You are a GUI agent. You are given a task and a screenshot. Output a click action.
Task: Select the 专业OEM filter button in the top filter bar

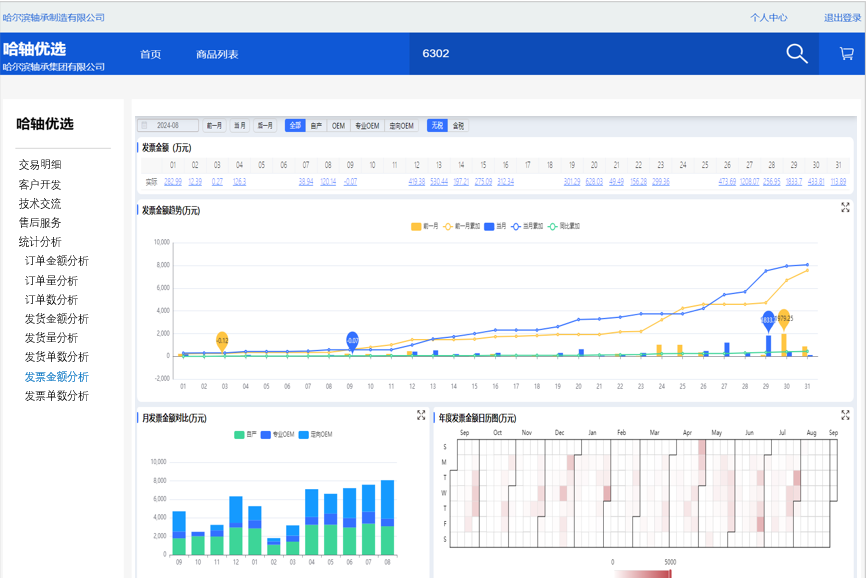367,126
